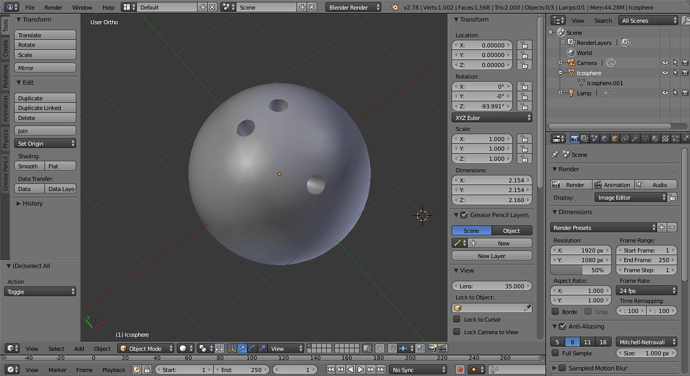
Task: Open the Texture properties tab checker icon
Action: [x=666, y=139]
